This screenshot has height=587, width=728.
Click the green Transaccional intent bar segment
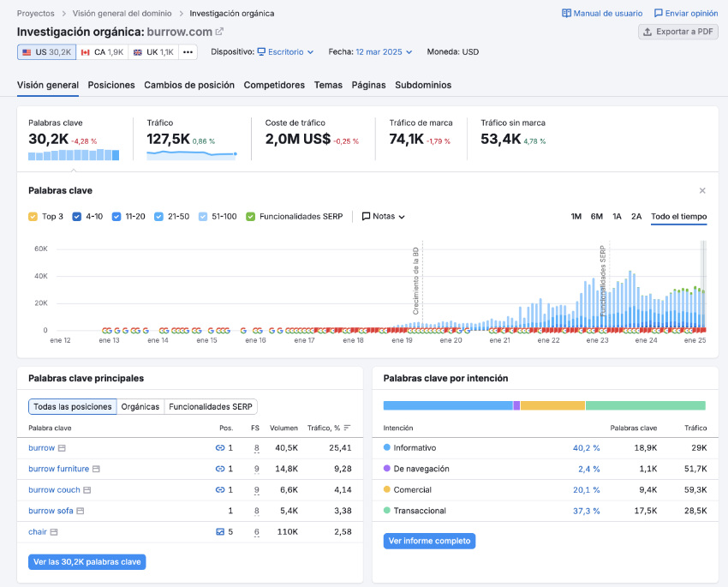646,405
